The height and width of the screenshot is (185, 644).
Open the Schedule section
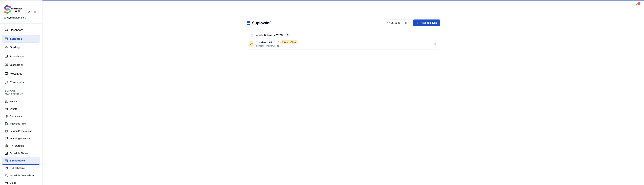[21, 39]
